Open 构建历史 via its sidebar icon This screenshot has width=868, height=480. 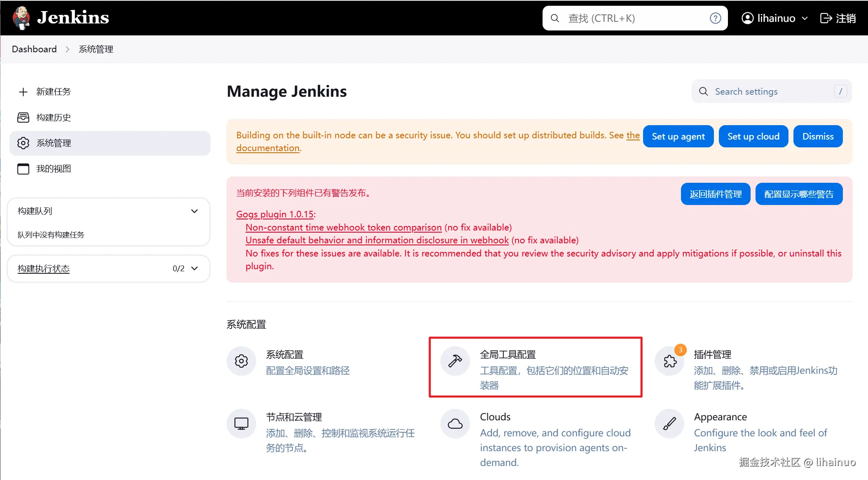(23, 117)
